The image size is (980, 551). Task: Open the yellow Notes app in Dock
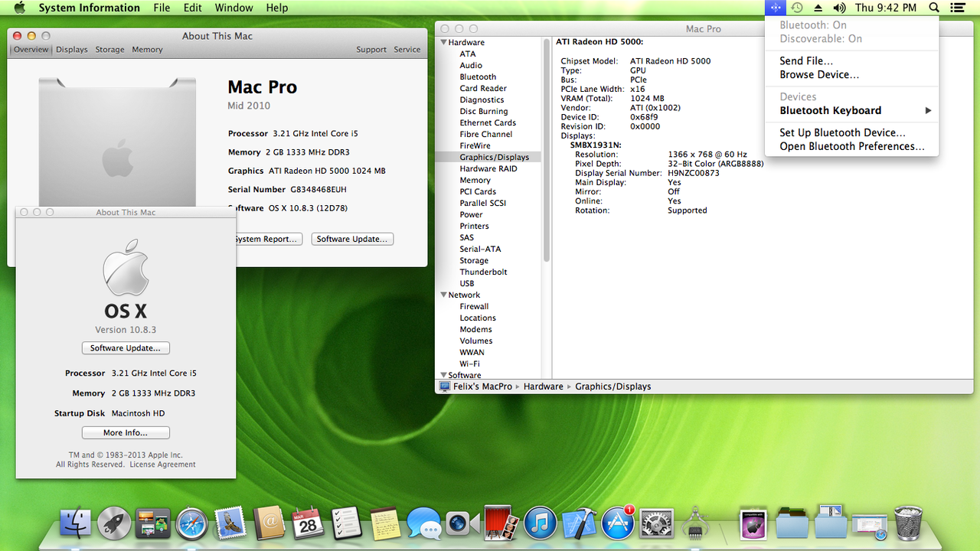click(x=385, y=523)
